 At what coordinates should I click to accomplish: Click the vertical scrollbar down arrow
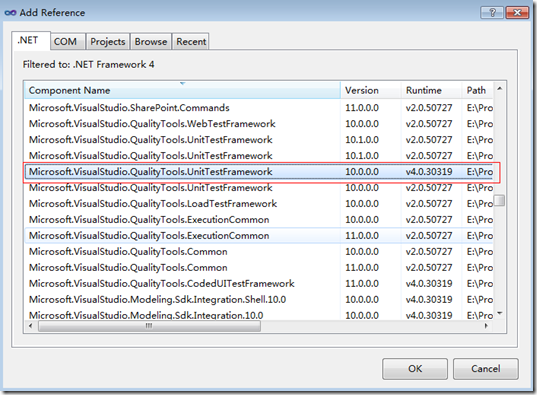(500, 313)
